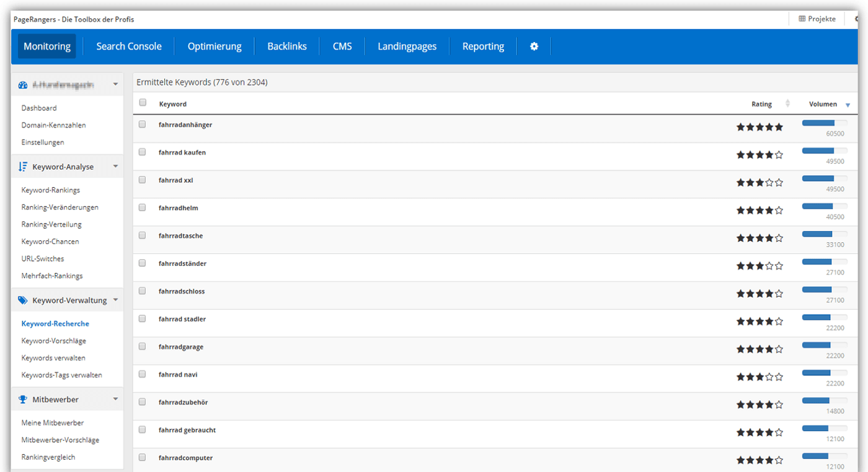Click the Keyword-Verwaltung tags icon
The height and width of the screenshot is (472, 868).
click(x=23, y=300)
